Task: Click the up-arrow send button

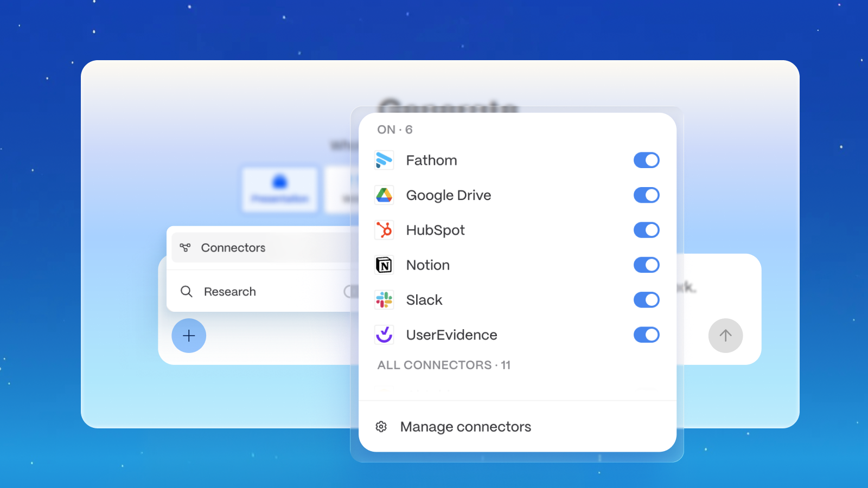Action: click(x=725, y=336)
